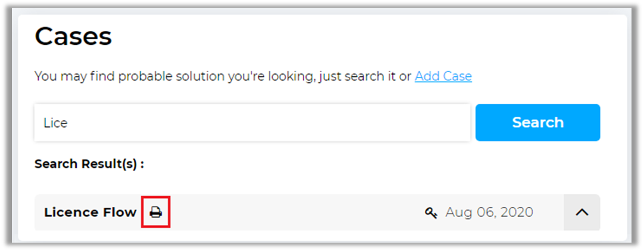The width and height of the screenshot is (644, 251).
Task: Select the Licence Flow result title
Action: (90, 212)
